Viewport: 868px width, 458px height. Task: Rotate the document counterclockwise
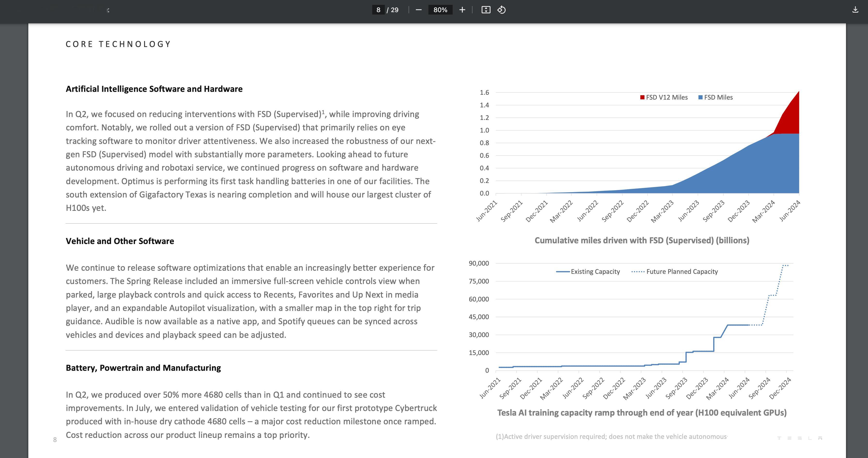click(501, 10)
